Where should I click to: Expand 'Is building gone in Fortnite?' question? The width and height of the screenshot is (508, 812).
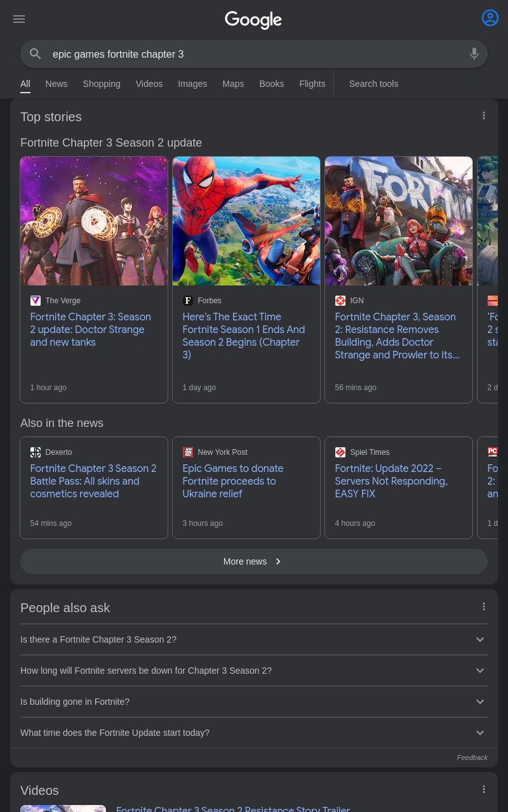pos(254,702)
